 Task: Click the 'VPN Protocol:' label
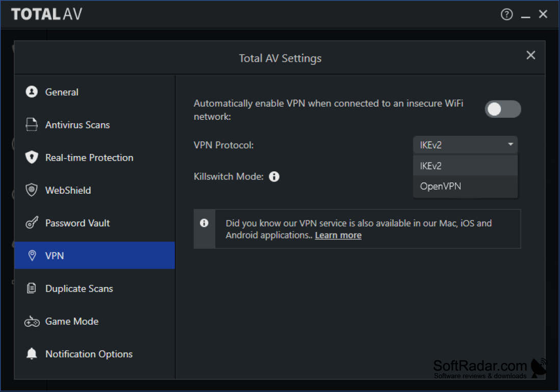click(223, 145)
